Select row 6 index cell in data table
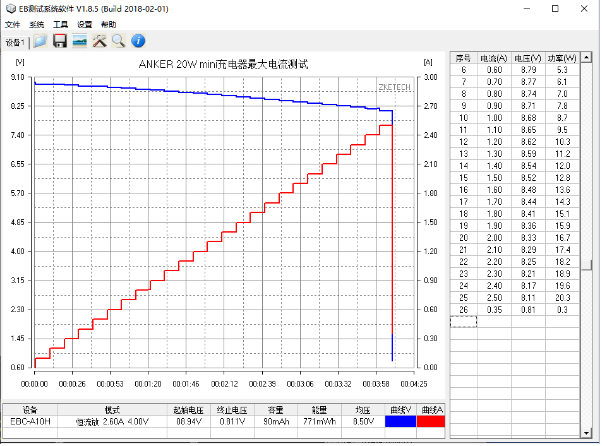Viewport: 602px width, 446px height. point(463,70)
